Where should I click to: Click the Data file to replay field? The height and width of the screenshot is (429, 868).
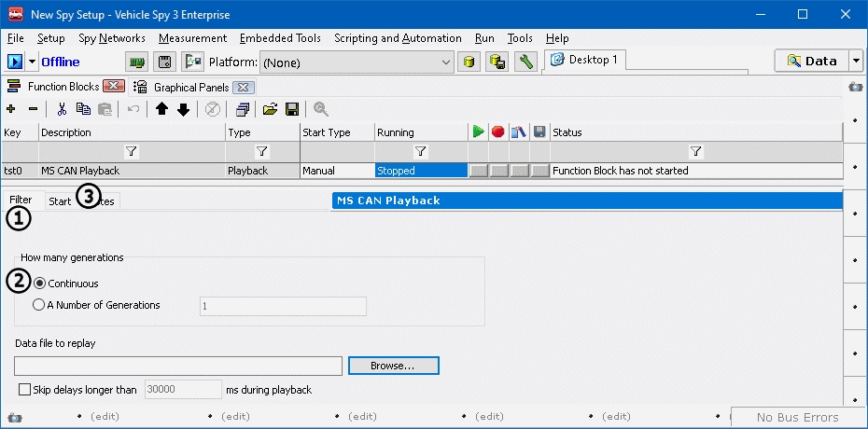point(178,366)
